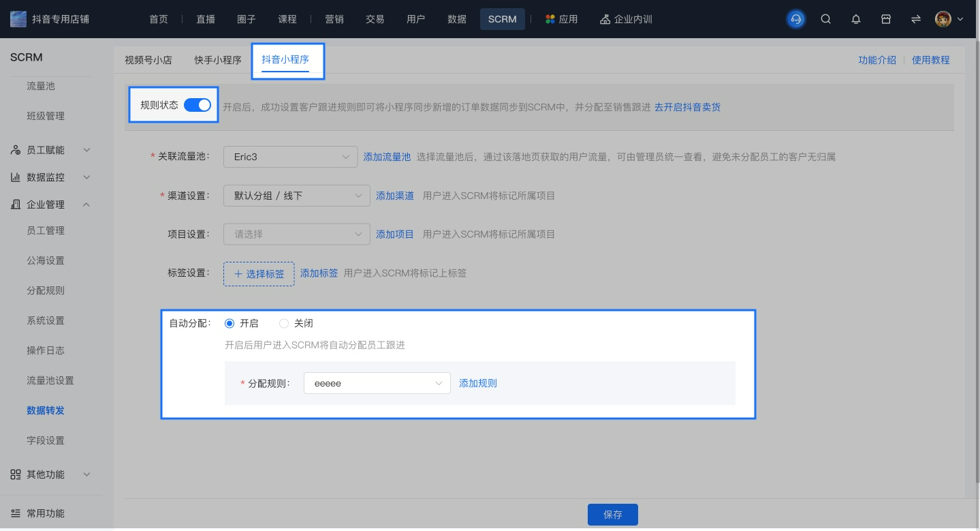
Task: Click the 添加规则 link
Action: coord(478,383)
